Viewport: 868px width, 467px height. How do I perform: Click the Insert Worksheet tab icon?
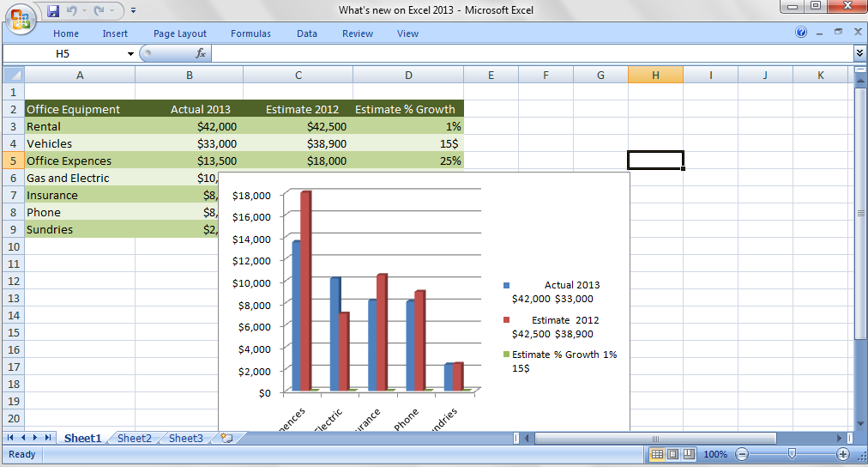click(x=226, y=438)
